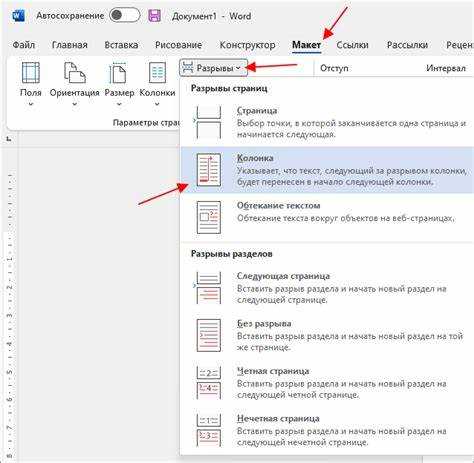Image resolution: width=474 pixels, height=463 pixels.
Task: Click the Разрывы dropdown button
Action: [213, 68]
